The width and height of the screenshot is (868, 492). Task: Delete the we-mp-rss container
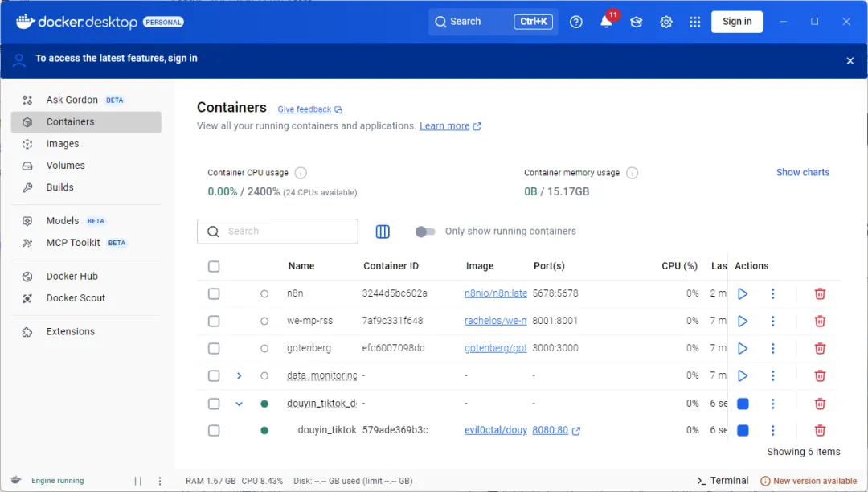pos(820,321)
